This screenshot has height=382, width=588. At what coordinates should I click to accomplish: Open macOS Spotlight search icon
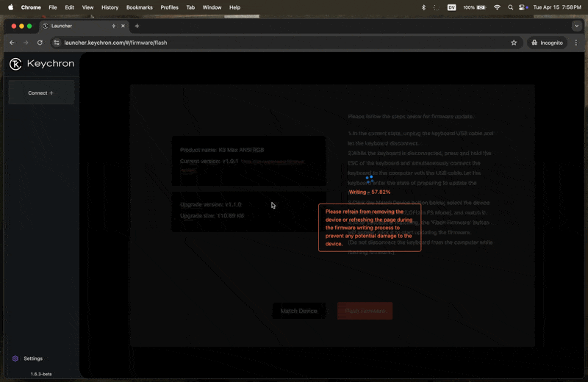pyautogui.click(x=510, y=7)
